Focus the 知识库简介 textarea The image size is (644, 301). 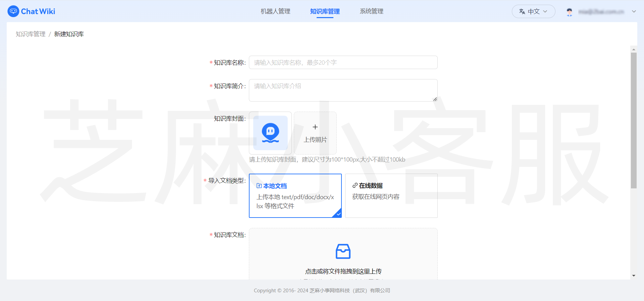click(343, 90)
